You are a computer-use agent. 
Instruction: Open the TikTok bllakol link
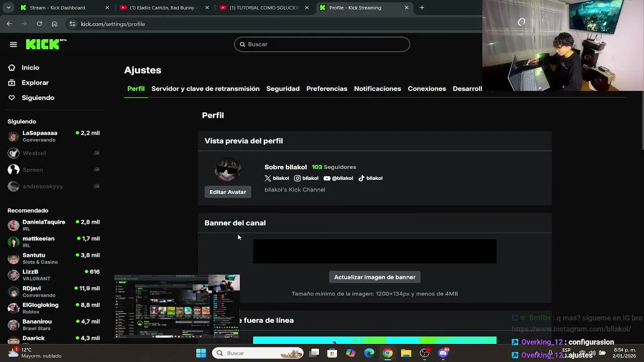point(370,178)
